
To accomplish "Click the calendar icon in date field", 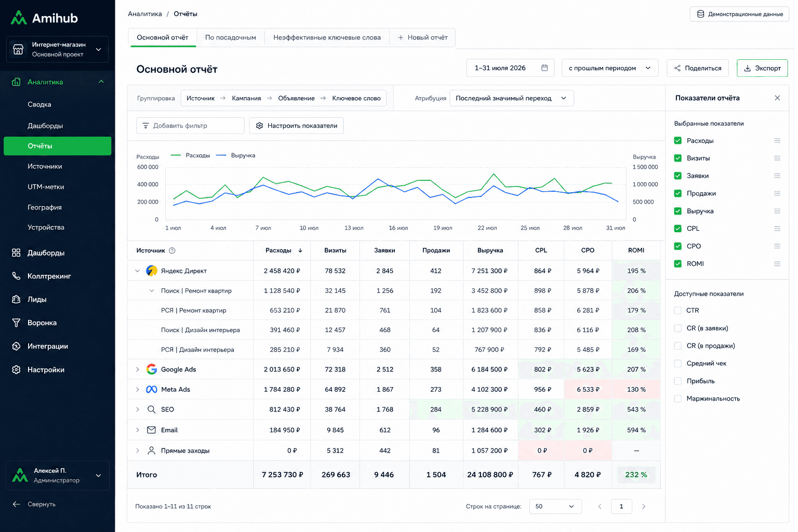I will point(544,68).
